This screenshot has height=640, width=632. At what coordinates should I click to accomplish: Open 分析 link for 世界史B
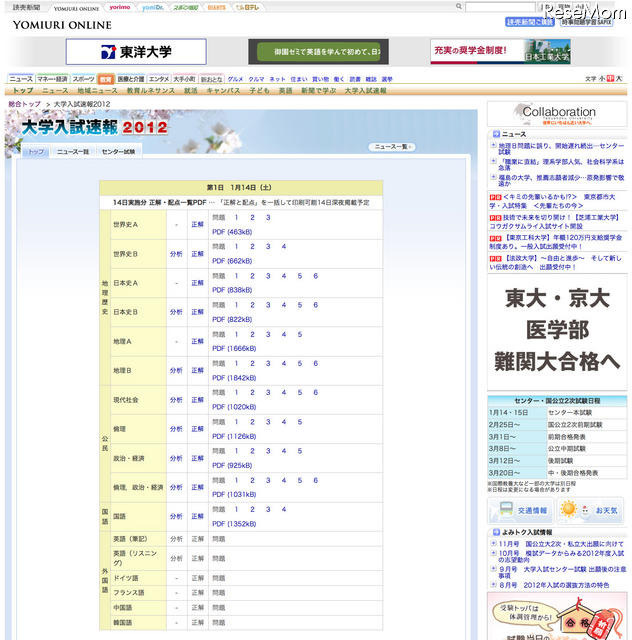pyautogui.click(x=176, y=254)
